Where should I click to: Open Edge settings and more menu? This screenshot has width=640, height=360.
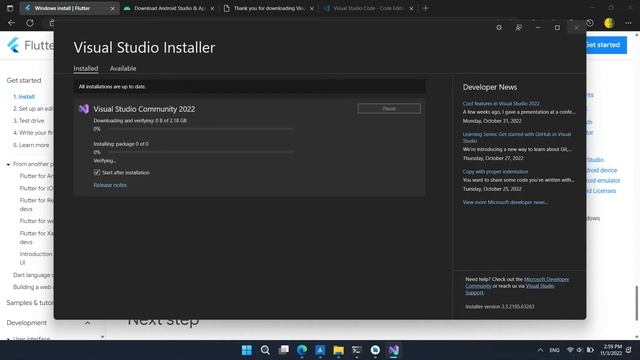coord(628,23)
